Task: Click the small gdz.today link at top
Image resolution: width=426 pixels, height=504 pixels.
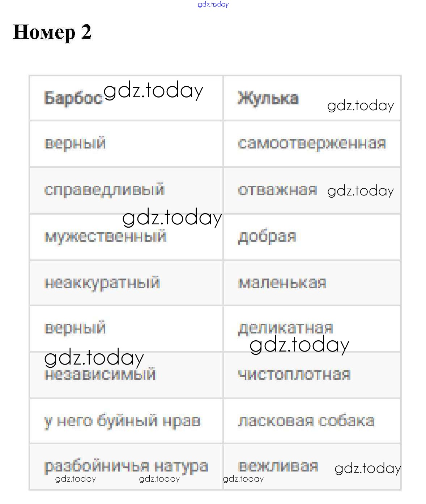Action: (213, 4)
